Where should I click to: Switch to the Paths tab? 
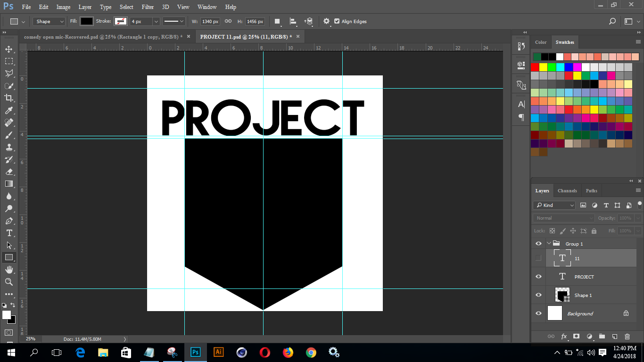pos(591,191)
